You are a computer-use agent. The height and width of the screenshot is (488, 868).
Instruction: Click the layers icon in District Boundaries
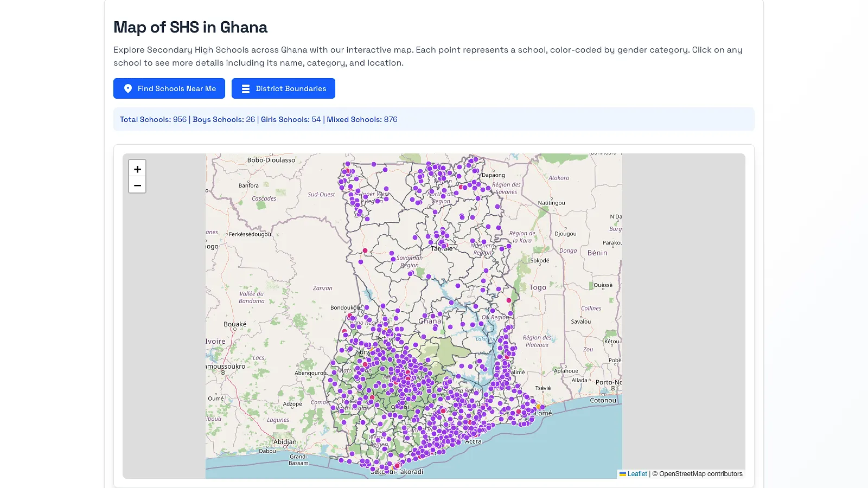coord(246,88)
